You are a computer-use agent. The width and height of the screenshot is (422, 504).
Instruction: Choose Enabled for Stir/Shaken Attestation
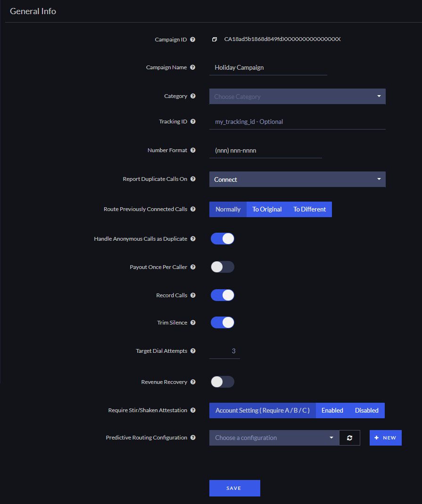click(332, 410)
